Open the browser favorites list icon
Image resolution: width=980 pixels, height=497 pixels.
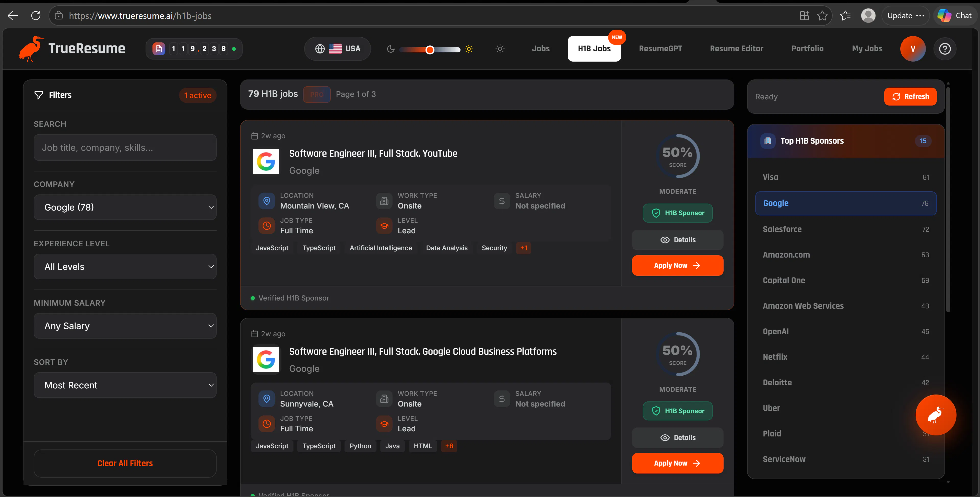845,16
